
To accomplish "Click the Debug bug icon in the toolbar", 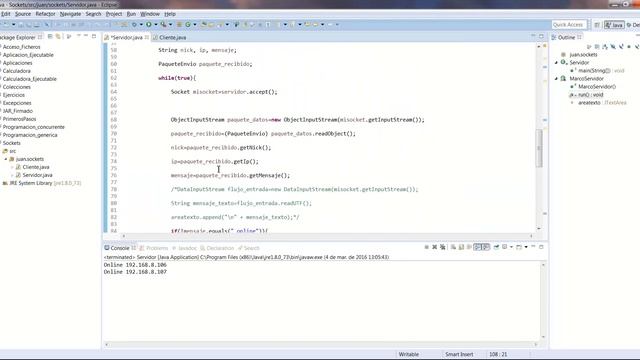I will point(134,24).
